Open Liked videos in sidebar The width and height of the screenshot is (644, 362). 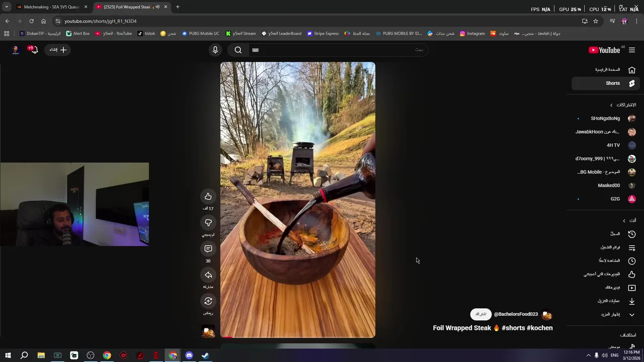[x=606, y=275]
